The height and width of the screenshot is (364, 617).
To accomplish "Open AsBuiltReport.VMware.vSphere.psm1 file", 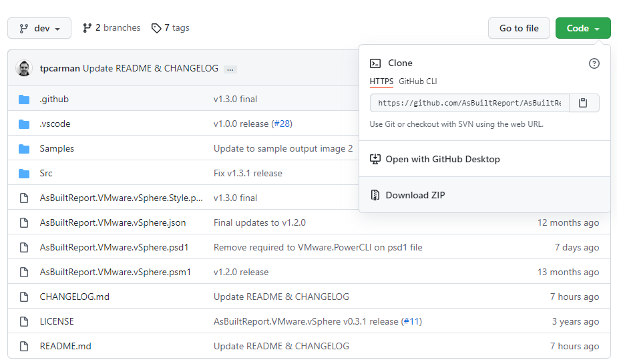I will click(x=116, y=272).
